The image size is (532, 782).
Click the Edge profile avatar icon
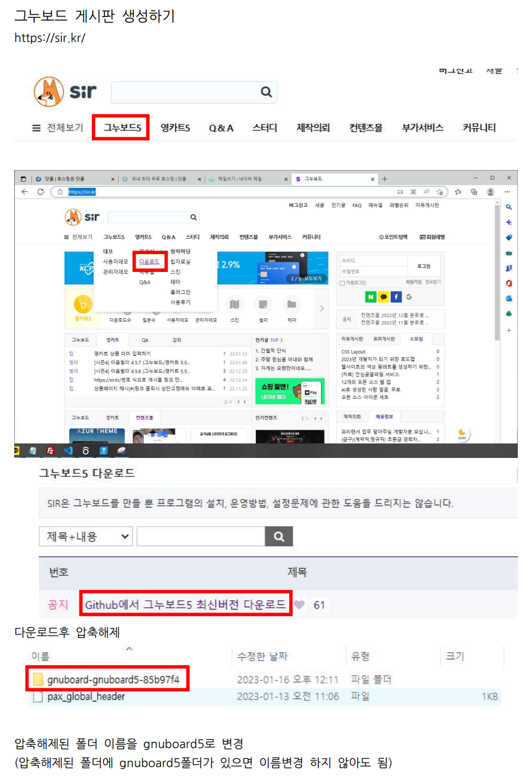tap(491, 192)
